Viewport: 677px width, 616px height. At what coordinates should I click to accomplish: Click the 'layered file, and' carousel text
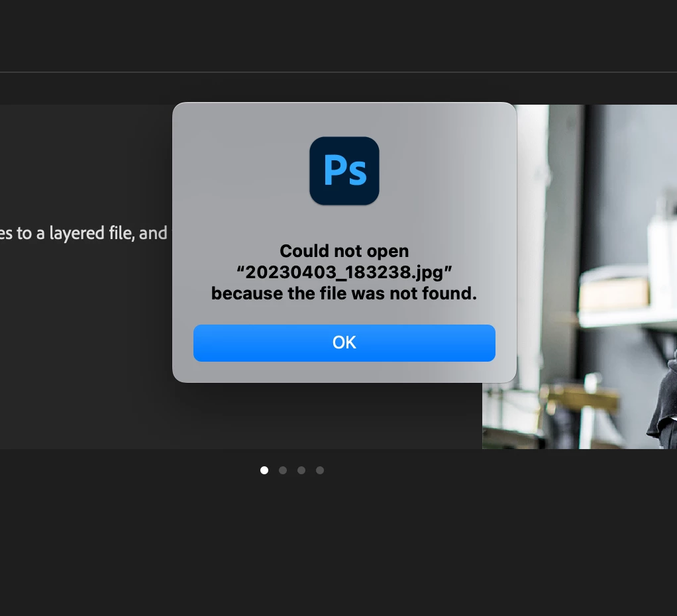pyautogui.click(x=108, y=234)
